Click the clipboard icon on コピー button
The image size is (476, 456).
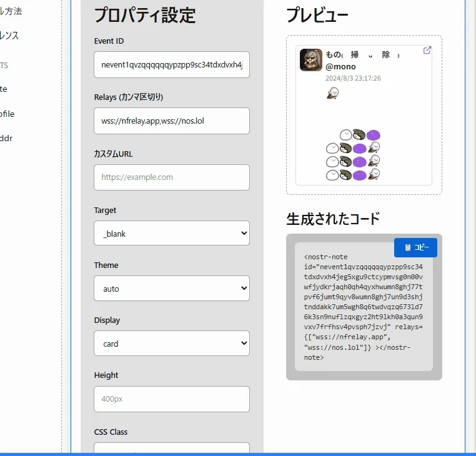pyautogui.click(x=407, y=248)
